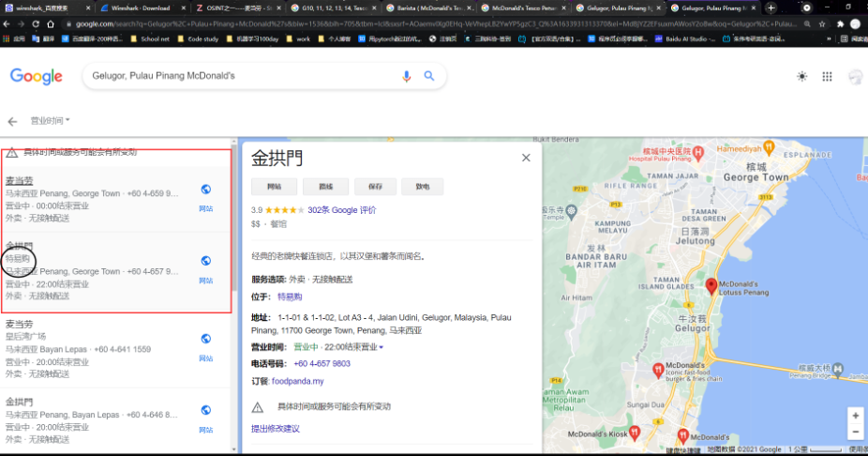Click the 网站 button in the panel
The image size is (868, 456).
(274, 187)
